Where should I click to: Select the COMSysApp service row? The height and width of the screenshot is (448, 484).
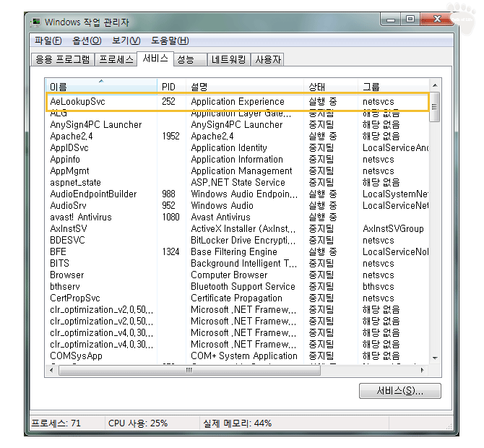(x=238, y=356)
